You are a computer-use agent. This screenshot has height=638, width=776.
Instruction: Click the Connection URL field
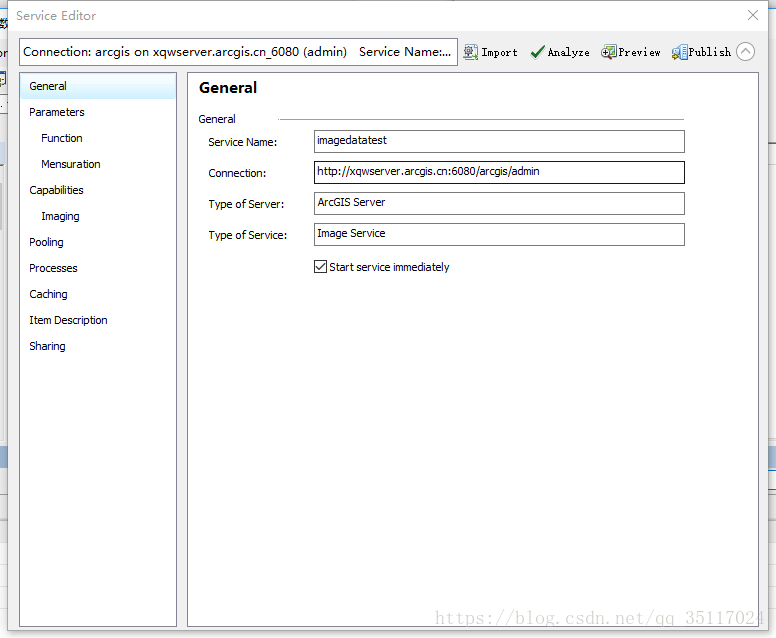[499, 172]
